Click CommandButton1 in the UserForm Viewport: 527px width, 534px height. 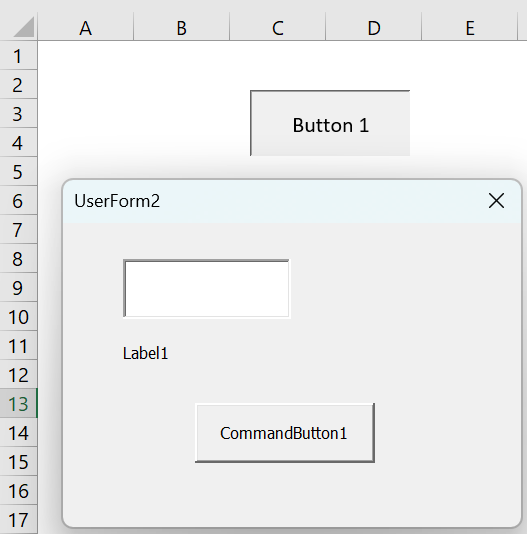click(x=285, y=433)
